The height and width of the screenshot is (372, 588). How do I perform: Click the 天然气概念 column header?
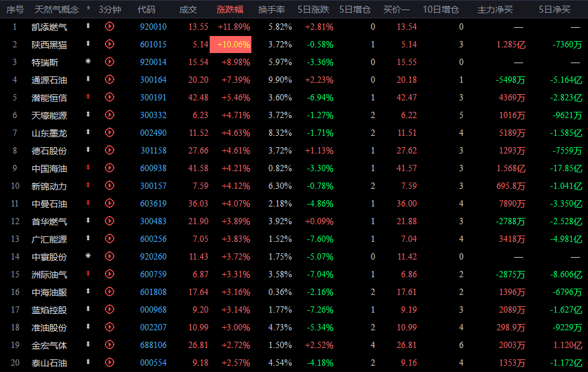coord(57,9)
